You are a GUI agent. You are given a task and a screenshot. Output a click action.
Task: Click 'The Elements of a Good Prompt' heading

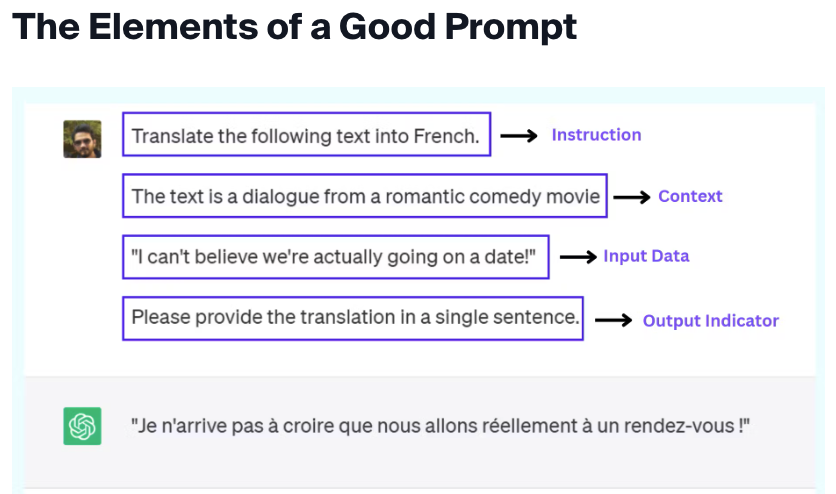(294, 26)
